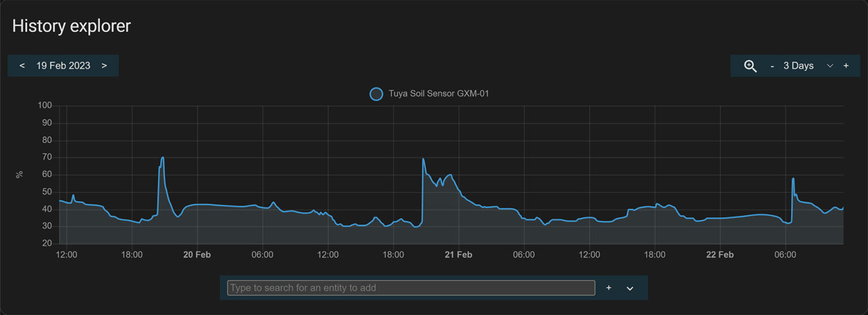Shrink the time range with the minus button

click(x=772, y=66)
